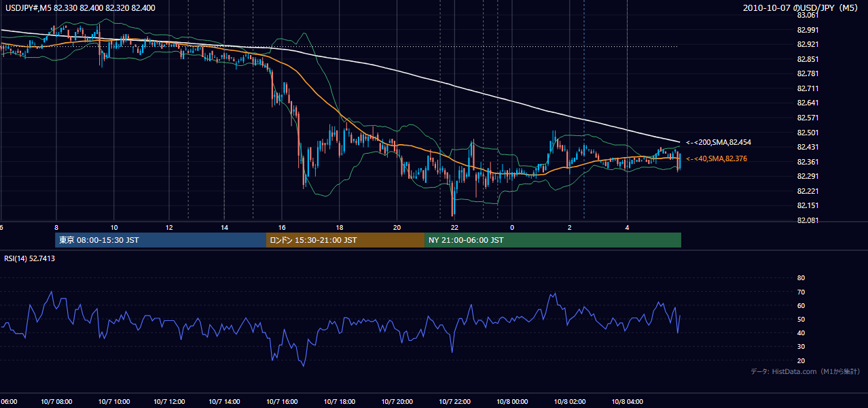Click the date label 10/7 12:00
This screenshot has width=868, height=408.
click(169, 402)
